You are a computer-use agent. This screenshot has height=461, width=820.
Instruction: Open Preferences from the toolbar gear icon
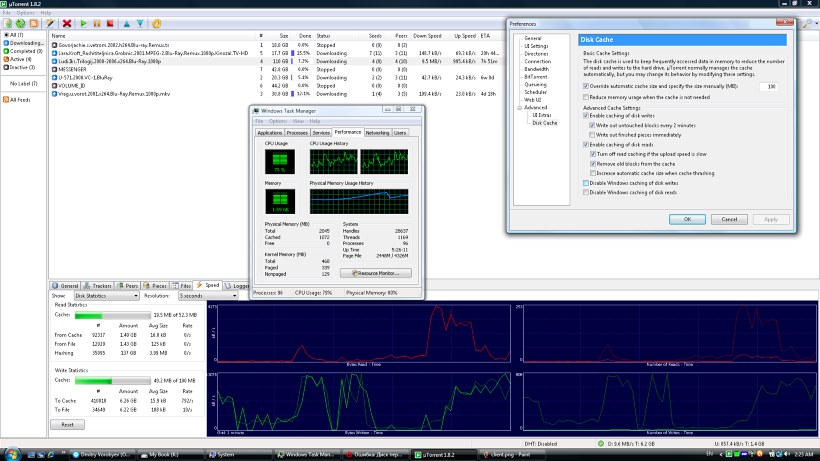pos(156,22)
